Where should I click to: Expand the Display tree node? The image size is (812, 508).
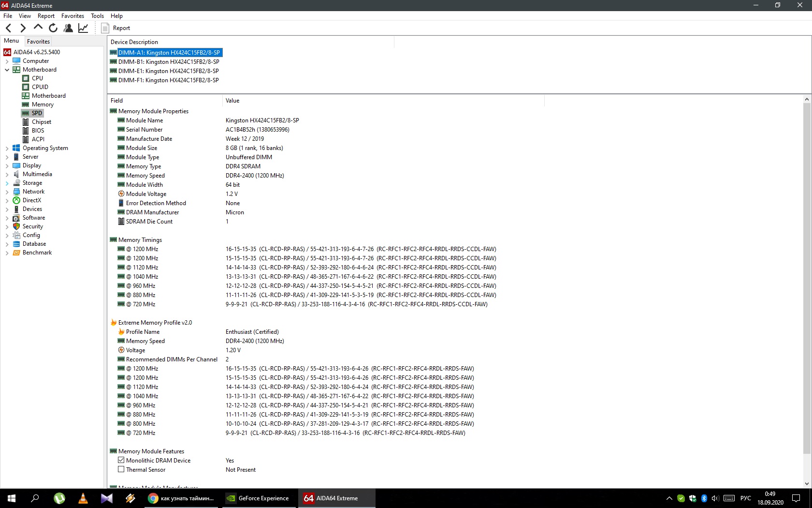(7, 166)
